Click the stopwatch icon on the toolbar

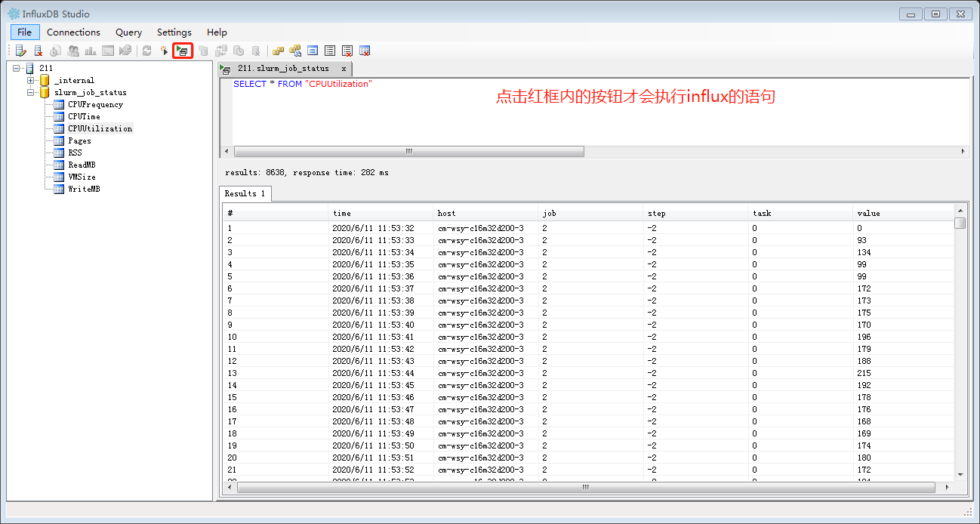(x=53, y=51)
